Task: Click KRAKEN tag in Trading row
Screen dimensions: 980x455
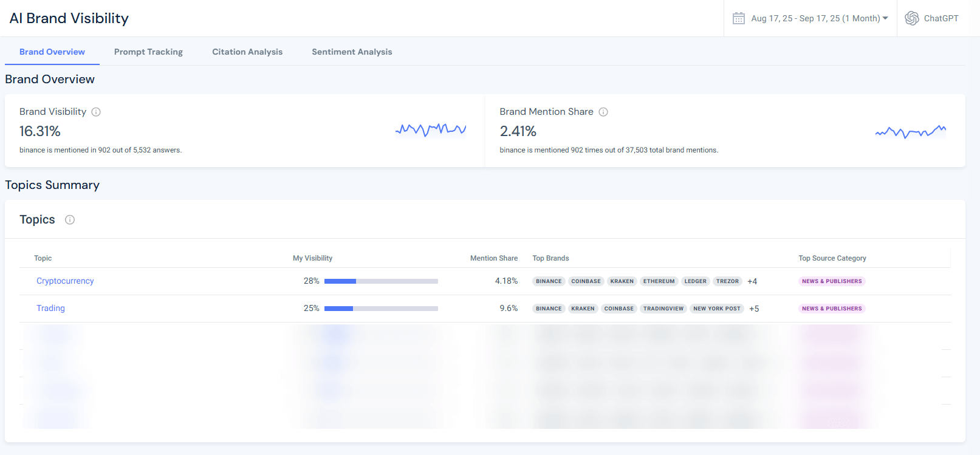Action: pyautogui.click(x=583, y=309)
